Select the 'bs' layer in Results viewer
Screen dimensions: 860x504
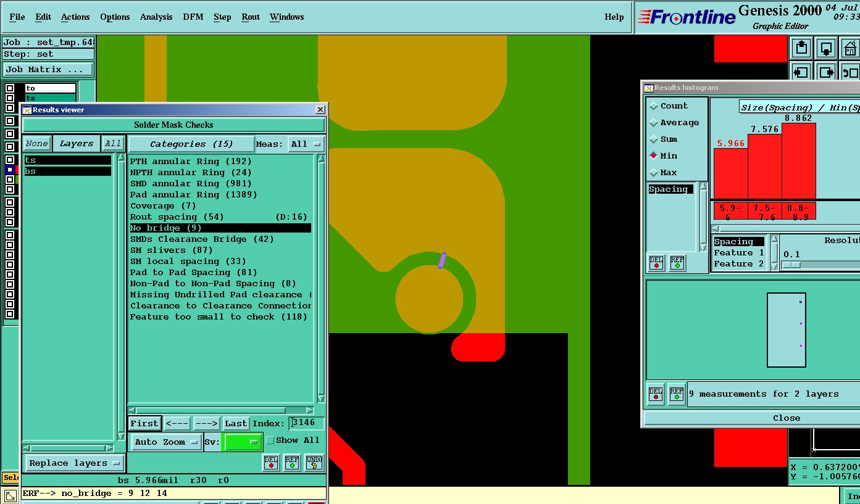(68, 171)
